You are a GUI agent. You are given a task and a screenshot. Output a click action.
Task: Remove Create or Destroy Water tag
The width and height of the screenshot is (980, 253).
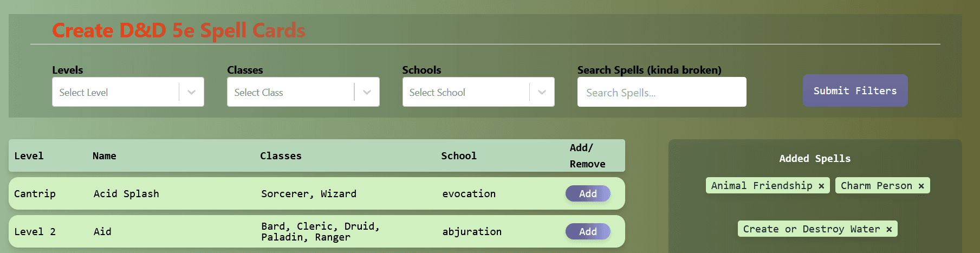point(889,229)
